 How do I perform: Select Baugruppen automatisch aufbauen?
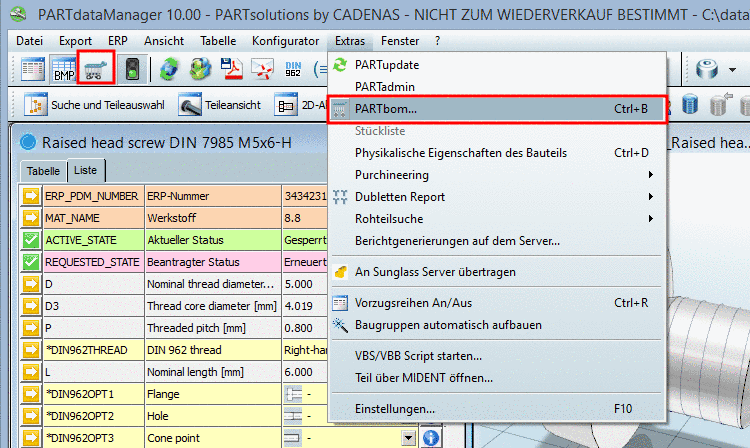497,325
